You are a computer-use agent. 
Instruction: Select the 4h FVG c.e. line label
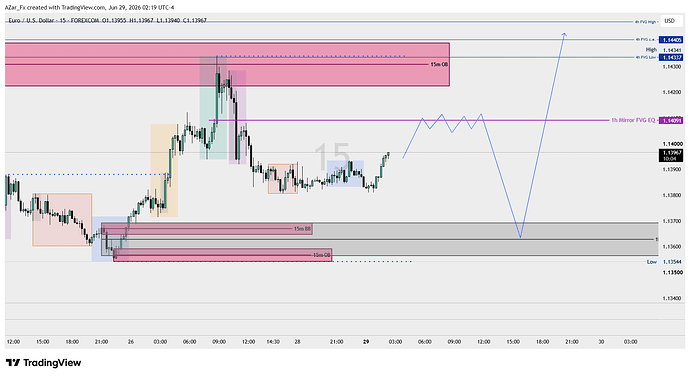646,40
